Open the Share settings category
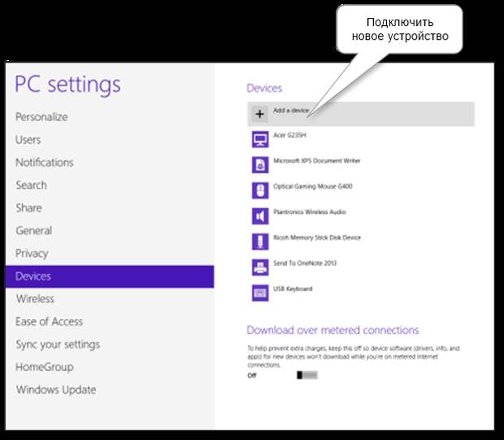 [x=28, y=207]
